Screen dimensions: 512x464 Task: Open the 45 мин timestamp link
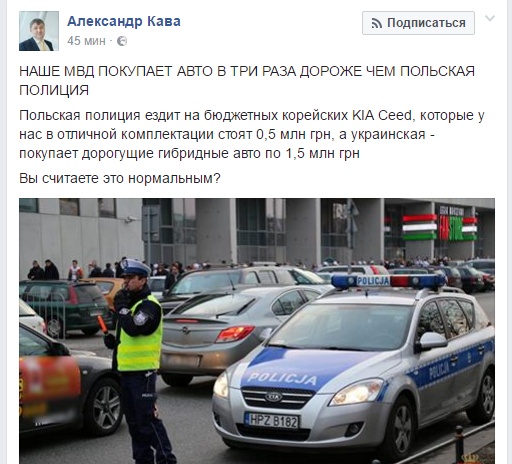point(86,41)
